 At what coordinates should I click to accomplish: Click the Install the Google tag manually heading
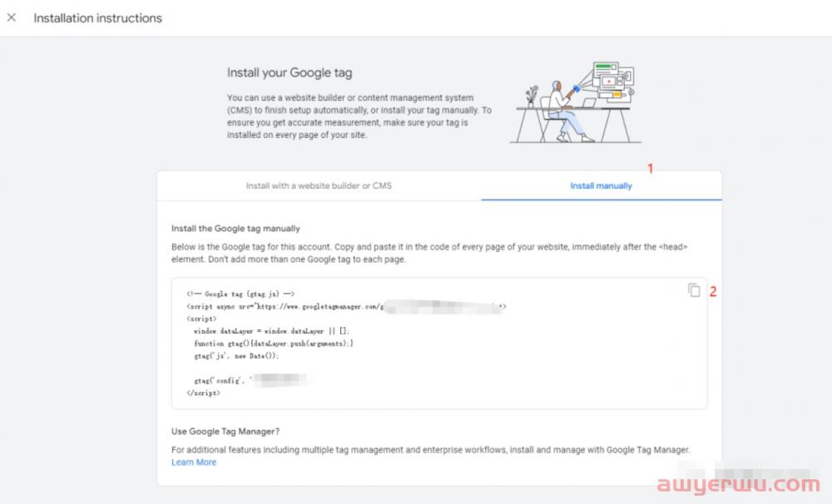pos(235,229)
